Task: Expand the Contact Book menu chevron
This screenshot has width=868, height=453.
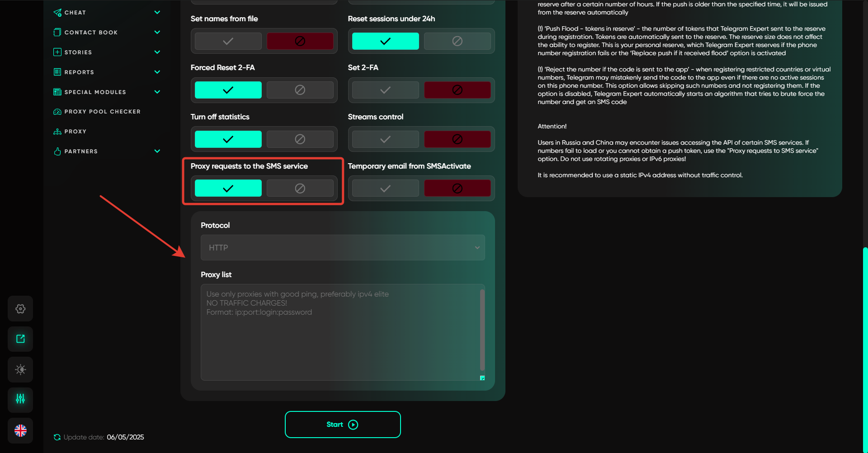Action: (x=157, y=32)
